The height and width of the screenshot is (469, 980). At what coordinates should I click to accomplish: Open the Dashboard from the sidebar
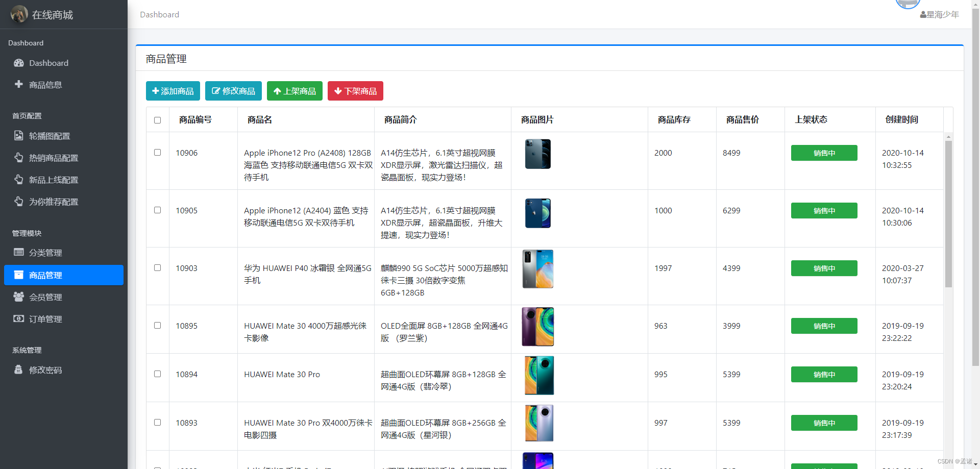[49, 63]
